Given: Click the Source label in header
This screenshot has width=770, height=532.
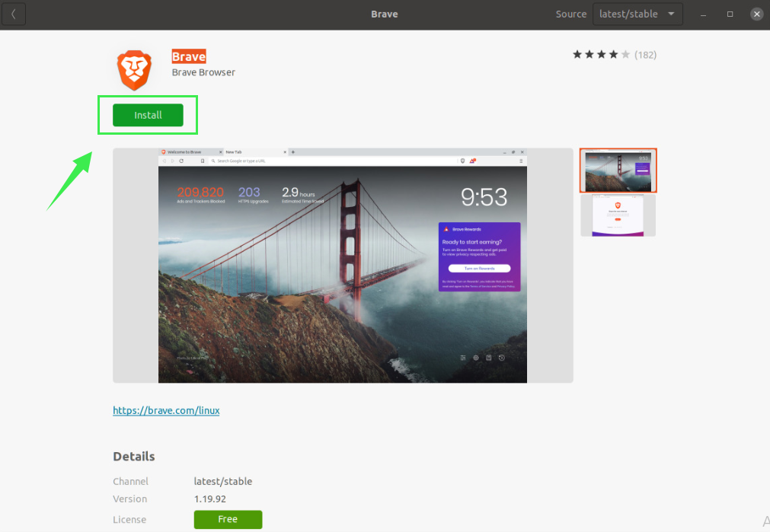Looking at the screenshot, I should [570, 14].
